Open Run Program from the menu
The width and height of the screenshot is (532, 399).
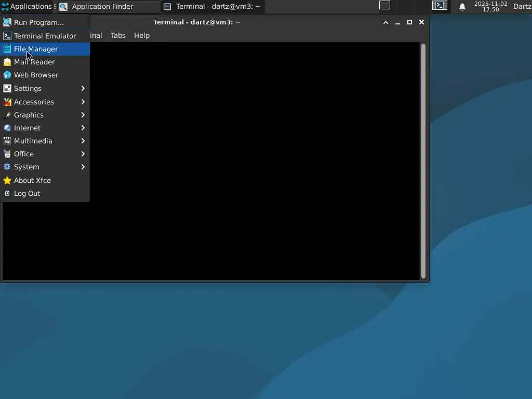45,22
